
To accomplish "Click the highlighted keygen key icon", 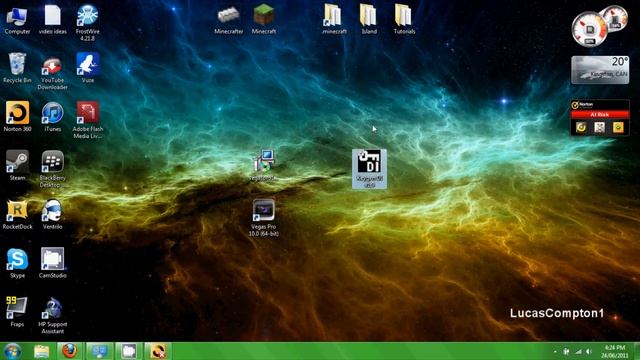I will click(x=369, y=169).
